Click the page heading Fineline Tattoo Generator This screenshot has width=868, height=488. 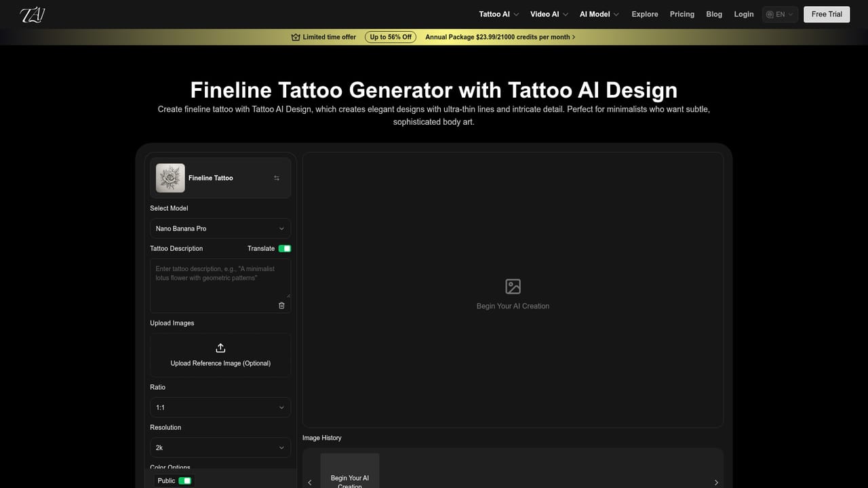pyautogui.click(x=434, y=90)
